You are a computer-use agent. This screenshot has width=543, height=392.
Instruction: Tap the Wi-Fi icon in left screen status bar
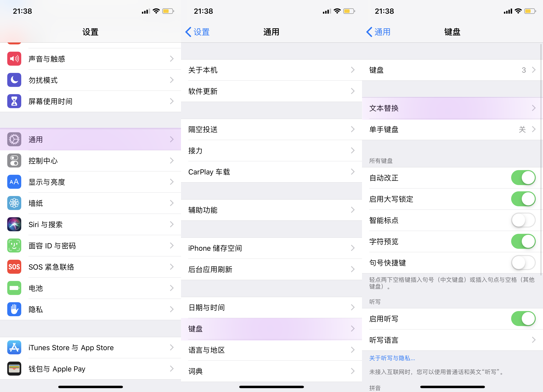pyautogui.click(x=156, y=11)
